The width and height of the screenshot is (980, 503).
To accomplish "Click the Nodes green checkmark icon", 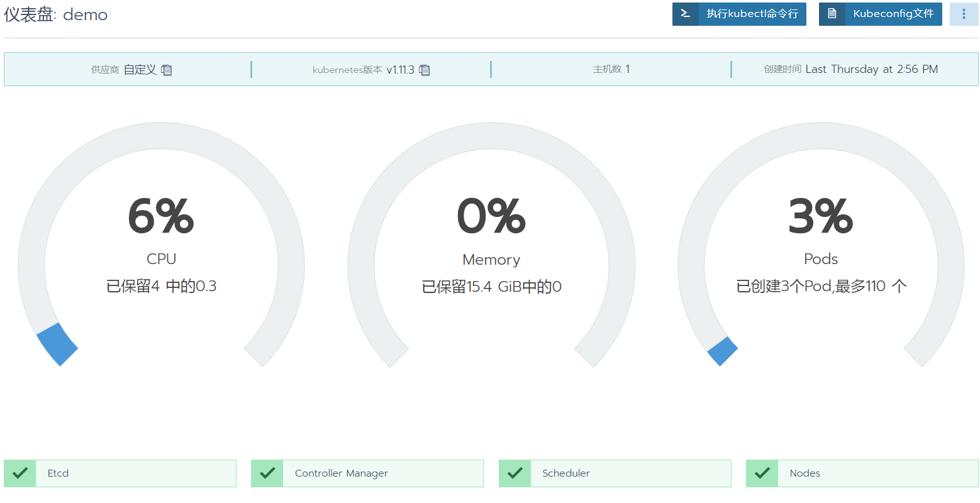I will coord(762,473).
